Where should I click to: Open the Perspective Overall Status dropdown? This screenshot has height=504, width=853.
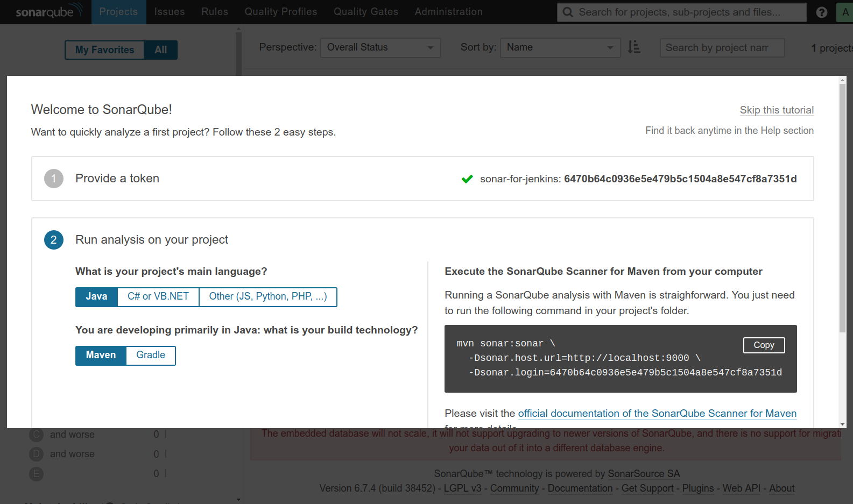[380, 47]
